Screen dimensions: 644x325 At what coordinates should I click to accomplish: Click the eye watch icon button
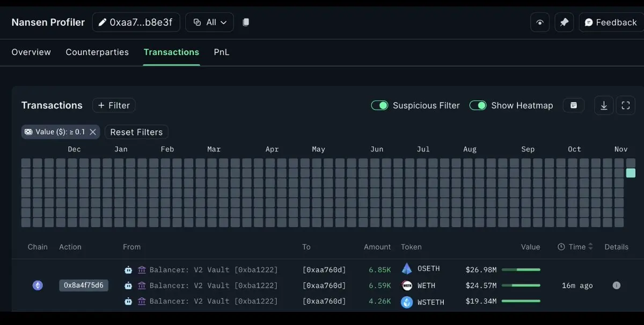point(540,23)
